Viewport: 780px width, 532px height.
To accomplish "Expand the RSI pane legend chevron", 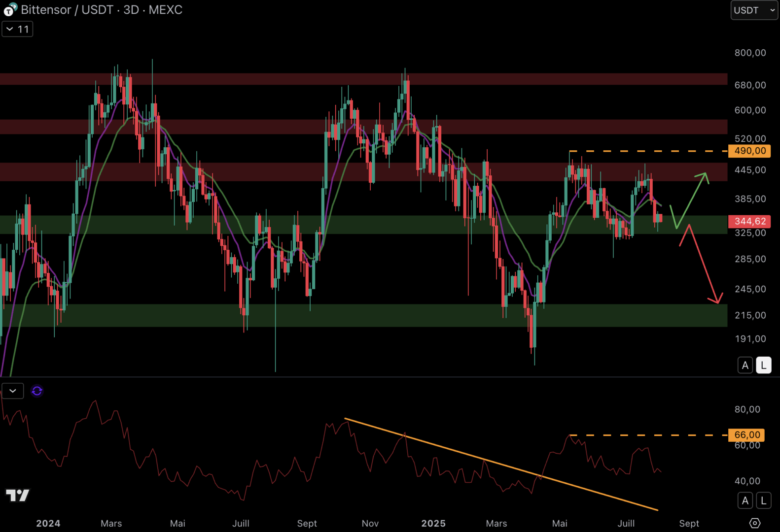I will click(x=13, y=391).
